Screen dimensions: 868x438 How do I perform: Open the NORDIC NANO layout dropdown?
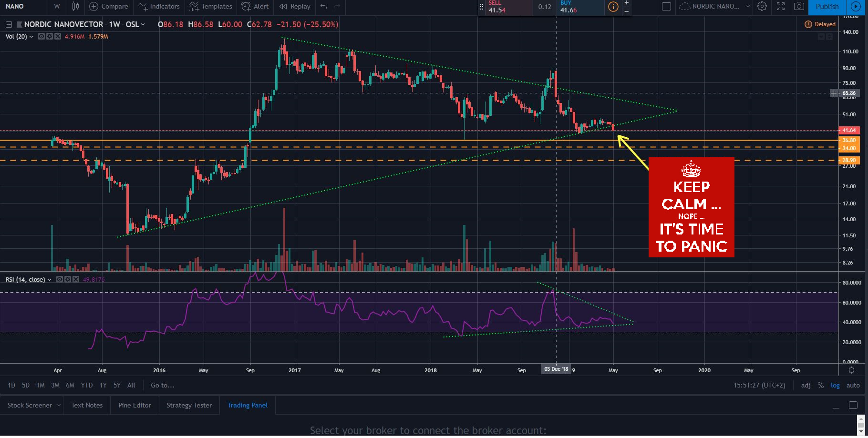714,6
